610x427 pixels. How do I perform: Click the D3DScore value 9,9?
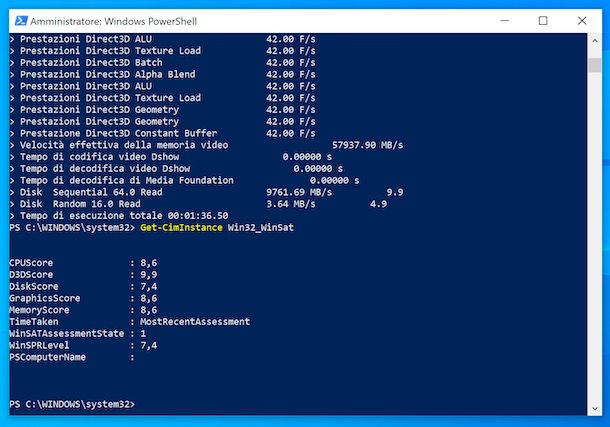tap(149, 275)
